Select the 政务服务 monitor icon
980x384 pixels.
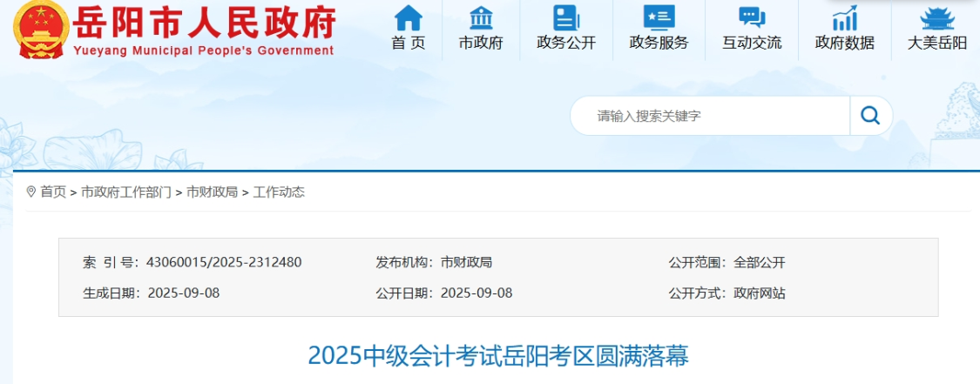pyautogui.click(x=659, y=17)
